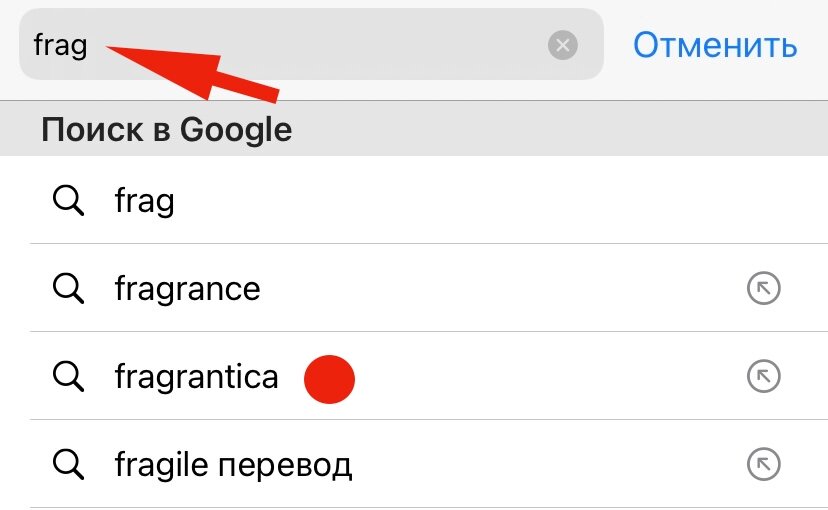Click the 'Поиск в Google' section header
This screenshot has width=828, height=510.
click(166, 130)
